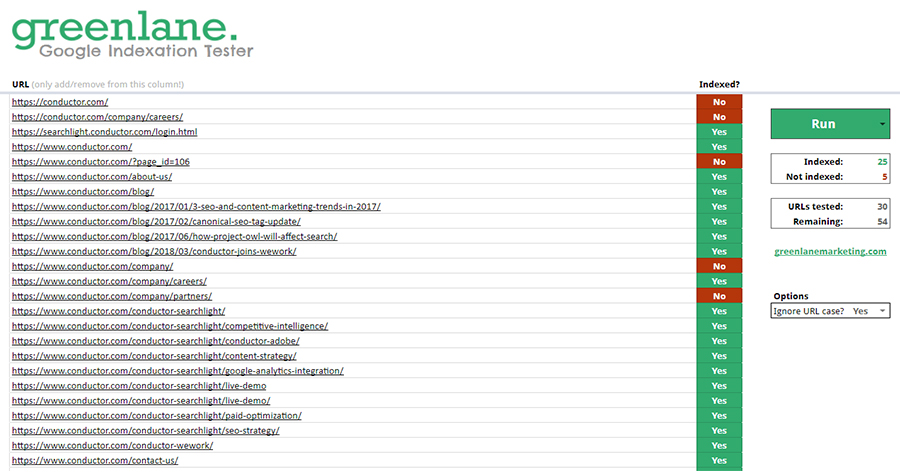Open the conductor-joins-wework blog URL

click(x=154, y=251)
